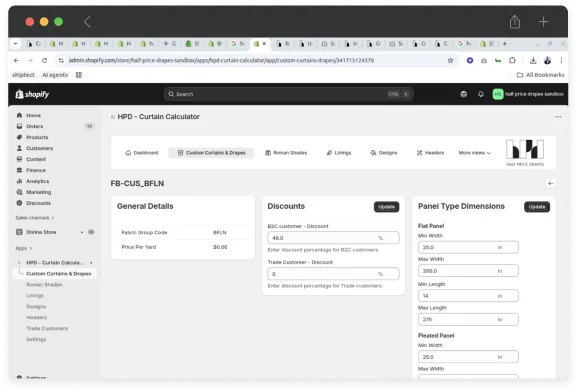579x392 pixels.
Task: Switch to the Headers tab
Action: [430, 153]
